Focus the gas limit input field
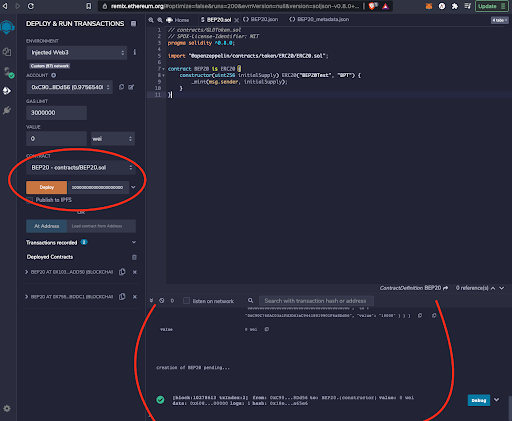512x421 pixels. pyautogui.click(x=57, y=113)
